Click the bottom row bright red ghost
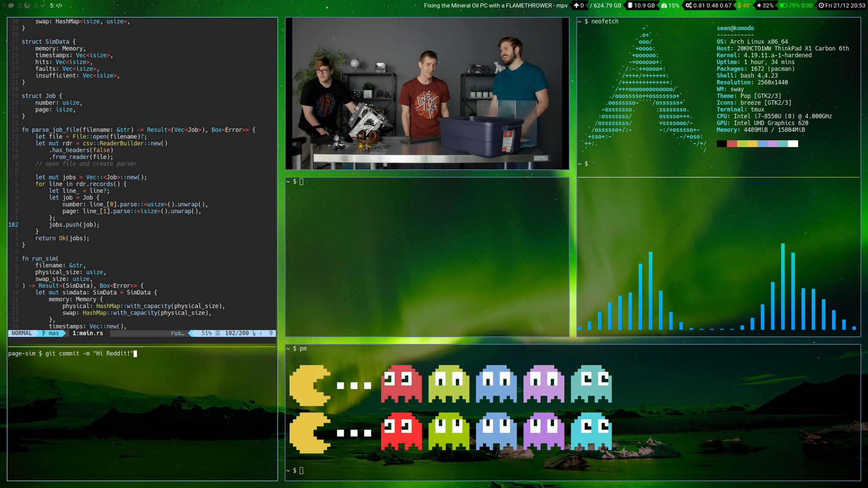Screen dimensions: 868x488 401,431
